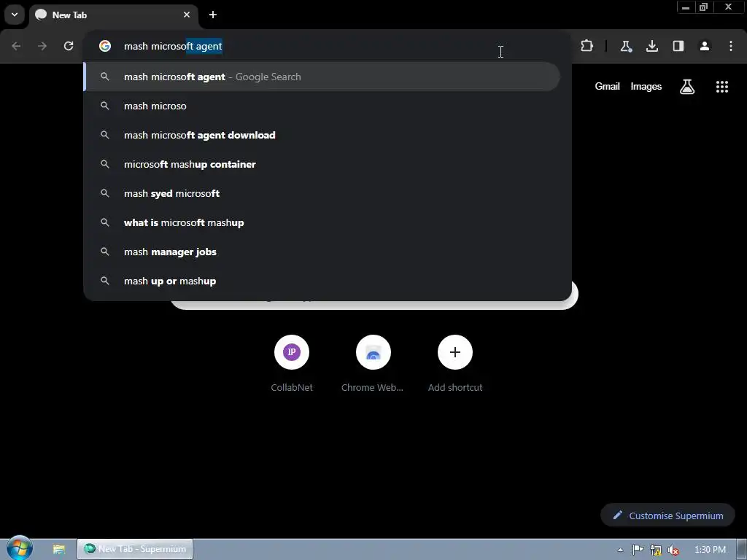Open the CollabNet shortcut
The height and width of the screenshot is (560, 747).
(292, 363)
